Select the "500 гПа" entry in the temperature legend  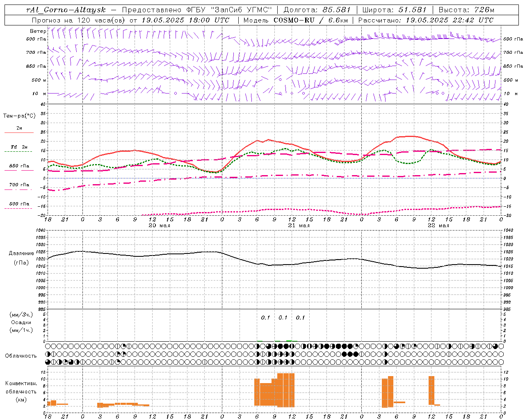pos(19,204)
